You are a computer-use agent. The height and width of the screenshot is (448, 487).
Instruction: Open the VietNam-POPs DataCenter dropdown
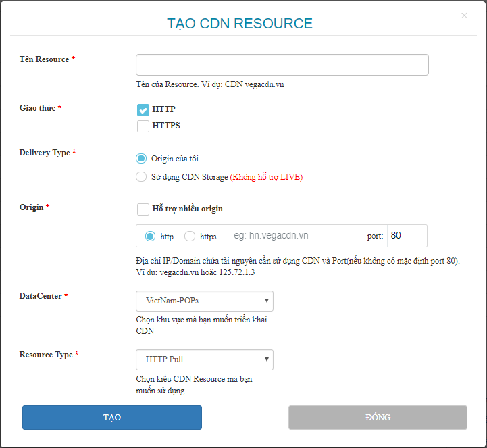(205, 301)
